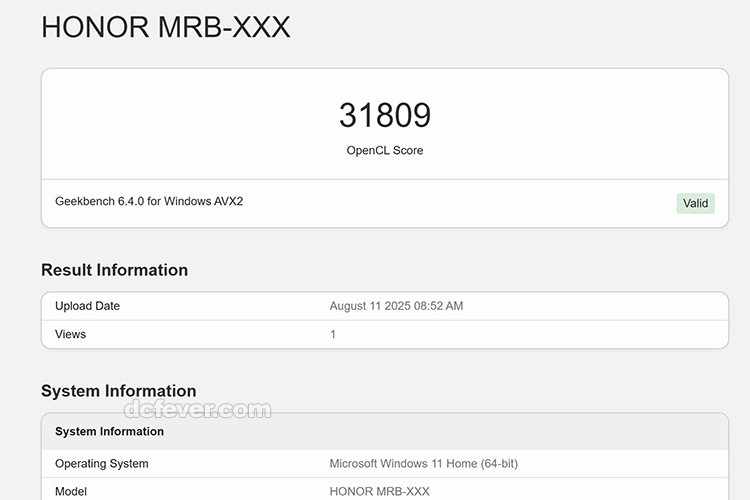The image size is (750, 500).
Task: Select Microsoft Windows 11 Home (64-bit) value
Action: pyautogui.click(x=424, y=464)
